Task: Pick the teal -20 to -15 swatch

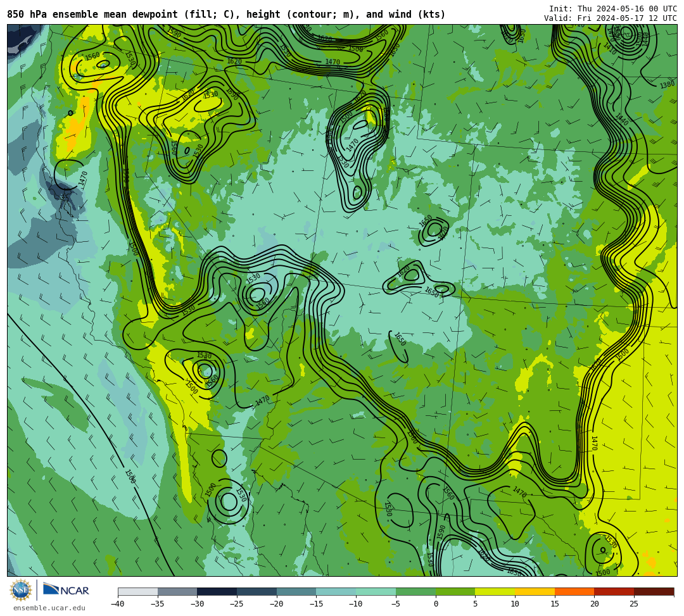Action: pyautogui.click(x=296, y=591)
